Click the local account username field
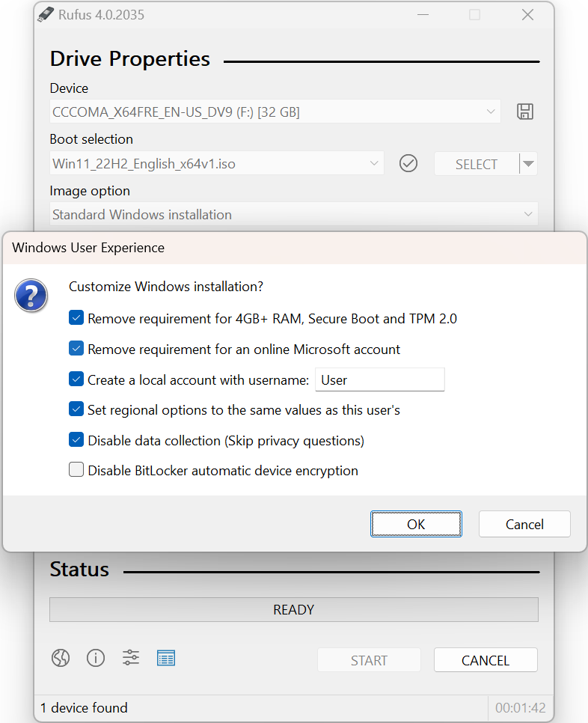The height and width of the screenshot is (723, 588). click(379, 379)
